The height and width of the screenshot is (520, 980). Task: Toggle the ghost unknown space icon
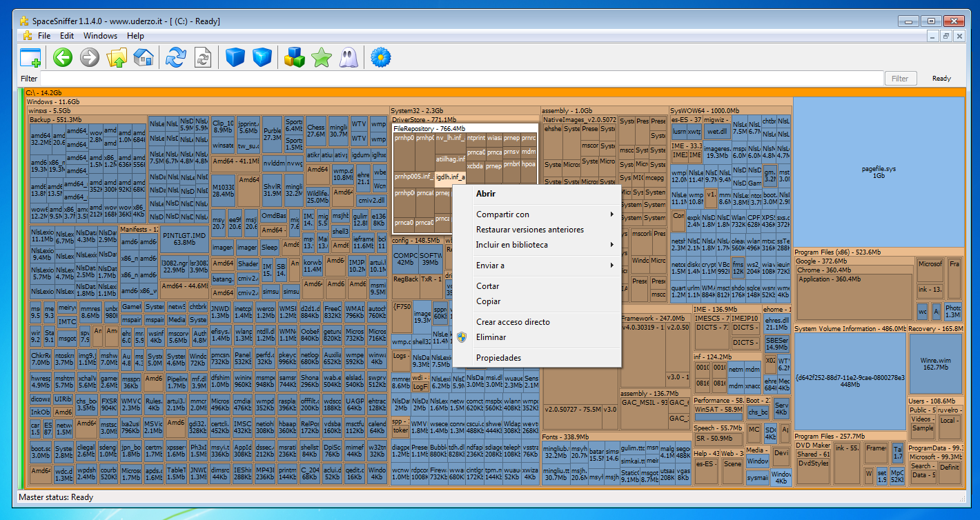(x=349, y=57)
